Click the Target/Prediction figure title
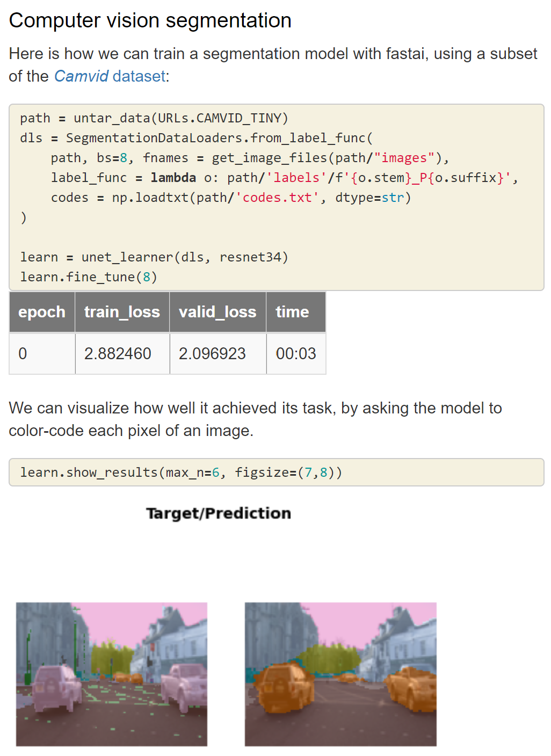The width and height of the screenshot is (551, 756). click(219, 513)
